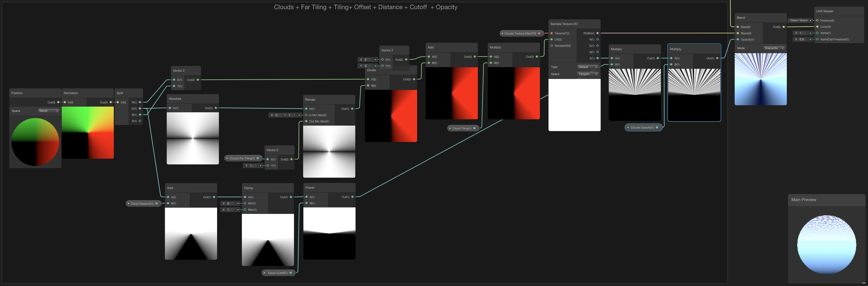868x286 pixels.
Task: Click the In(1) input port of the Absolute node
Action: pyautogui.click(x=169, y=108)
